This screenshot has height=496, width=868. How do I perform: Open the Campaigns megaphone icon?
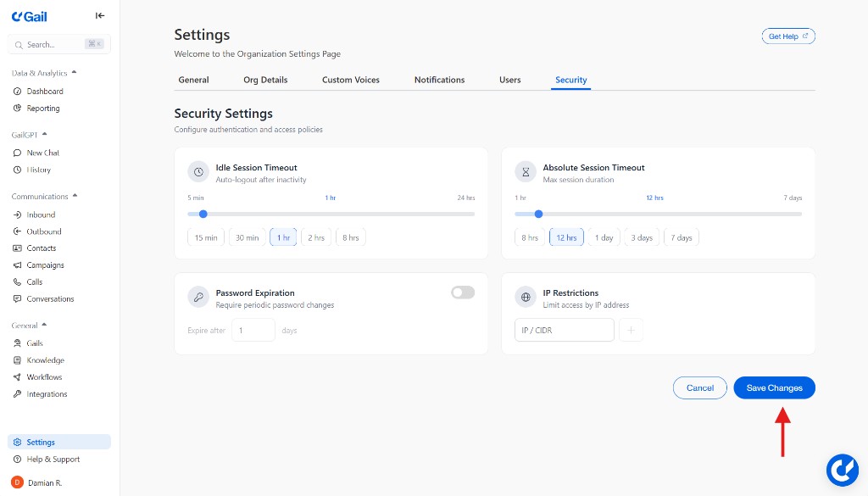point(18,265)
